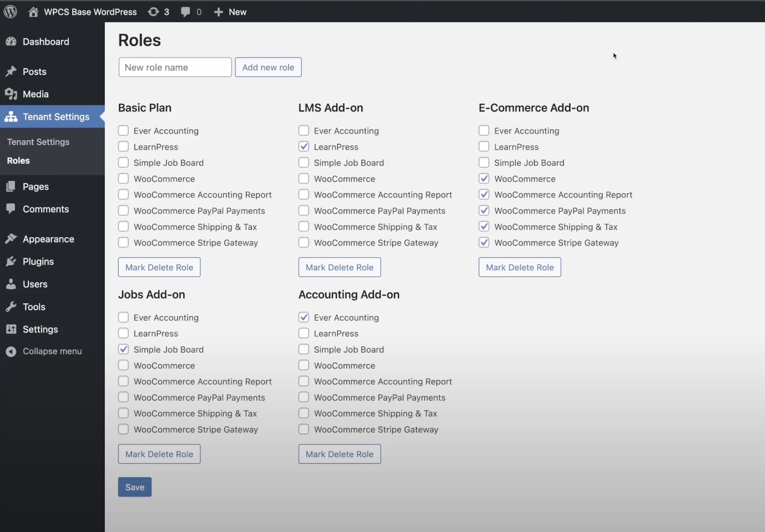
Task: Collapse the sidebar menu arrow icon
Action: [x=11, y=351]
